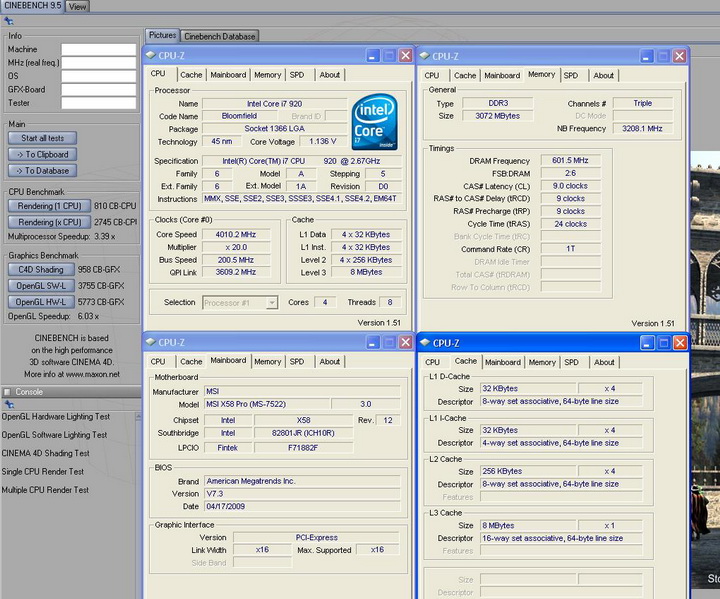Maximize the CPU-Z window showing L1 D-Cache
Screen dimensions: 720x599
pyautogui.click(x=664, y=343)
